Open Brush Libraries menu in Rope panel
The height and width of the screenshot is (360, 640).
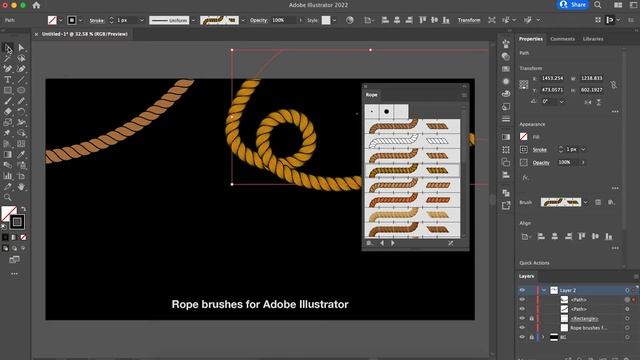click(x=369, y=243)
